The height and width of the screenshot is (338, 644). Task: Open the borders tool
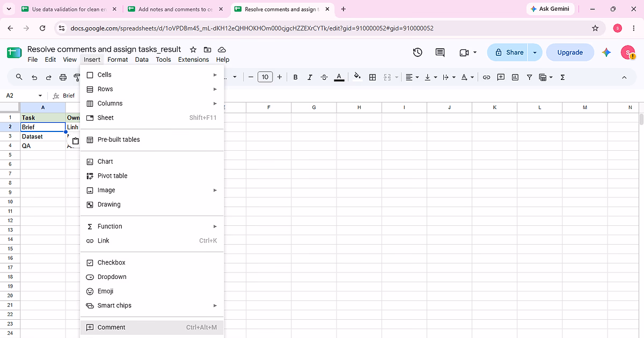point(372,77)
